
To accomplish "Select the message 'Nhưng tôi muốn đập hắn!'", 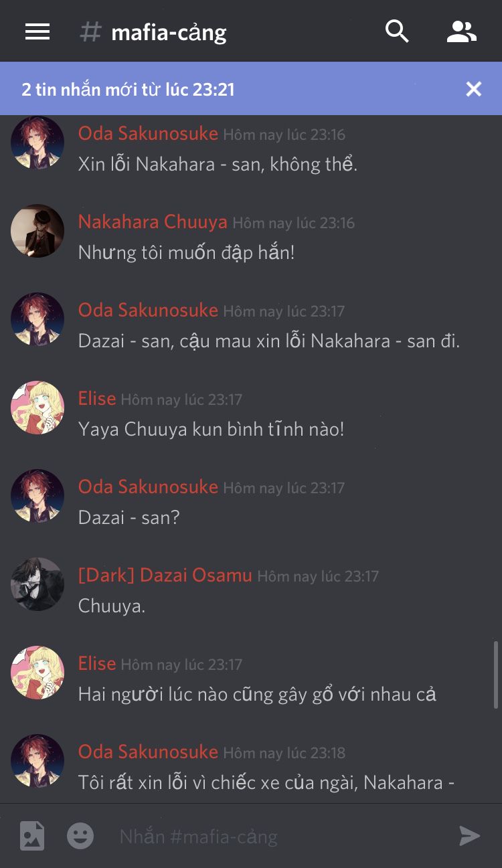I will [x=187, y=252].
